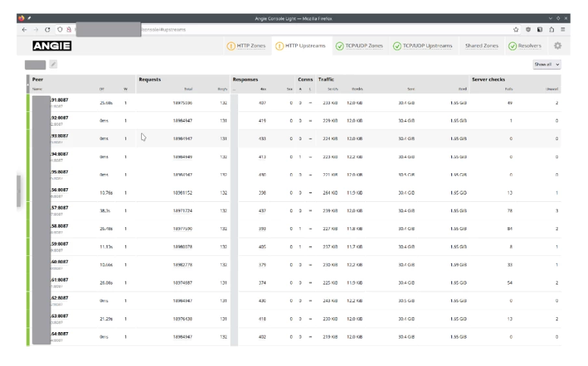Bookmark this page with the star icon
Image resolution: width=588 pixels, height=366 pixels.
coord(516,29)
